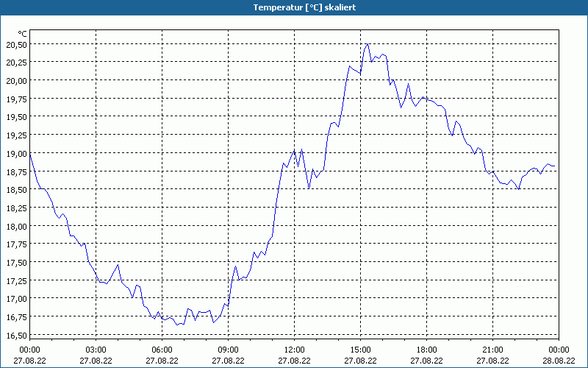588x368 pixels.
Task: Click the 18,25 y-axis label
Action: click(x=17, y=208)
